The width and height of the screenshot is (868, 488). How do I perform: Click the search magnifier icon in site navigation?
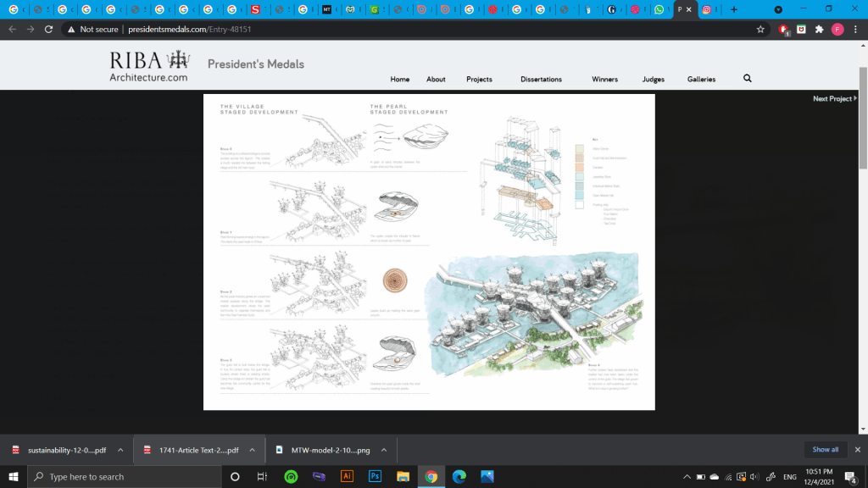point(747,79)
